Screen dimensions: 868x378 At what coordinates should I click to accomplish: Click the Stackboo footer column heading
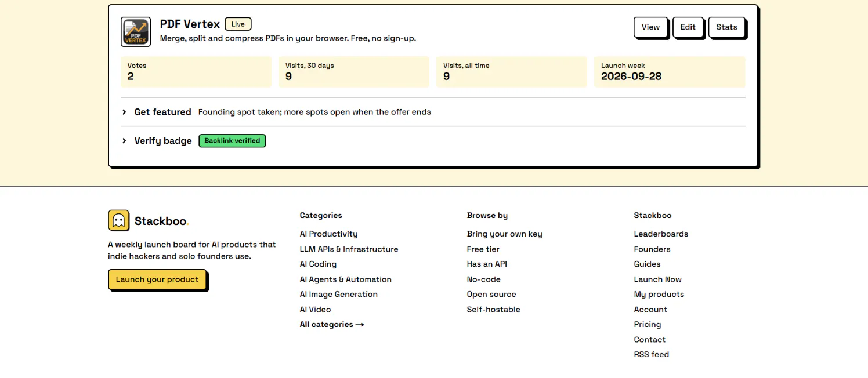(x=653, y=215)
